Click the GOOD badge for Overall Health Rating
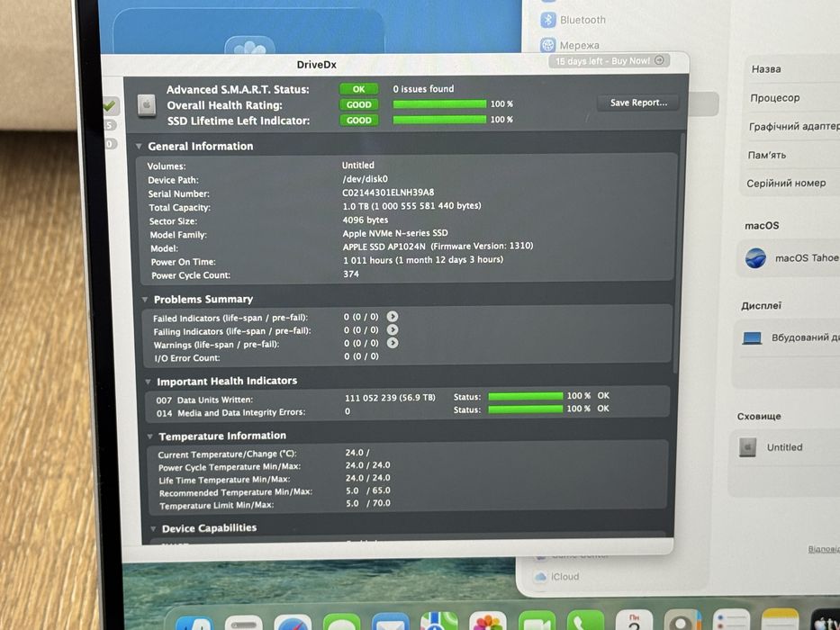 [359, 104]
